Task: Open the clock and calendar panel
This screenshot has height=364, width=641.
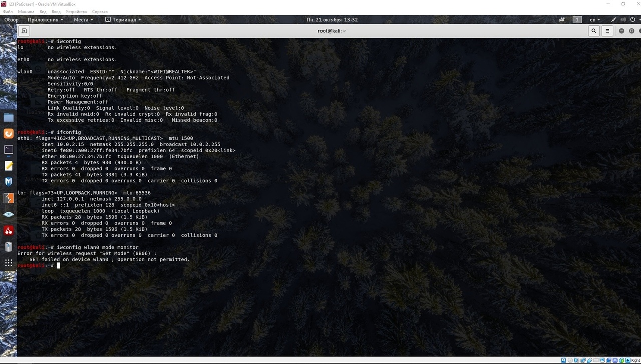Action: [332, 20]
